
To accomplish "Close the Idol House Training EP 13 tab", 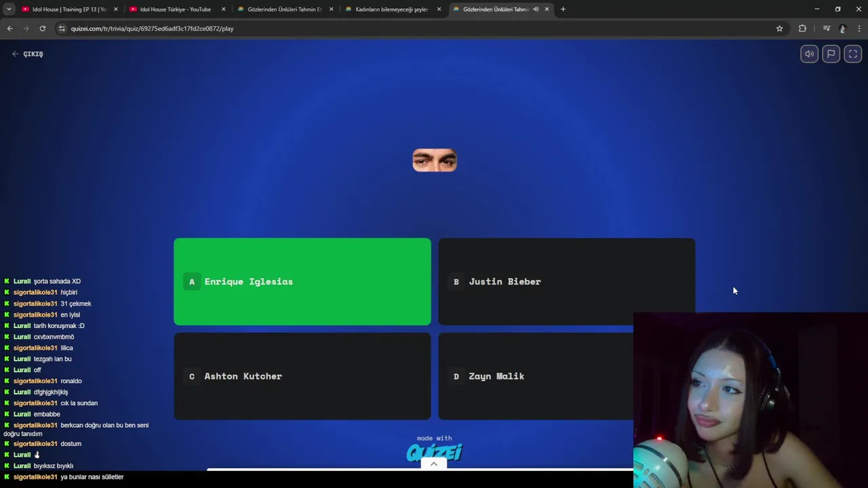I will tap(115, 9).
